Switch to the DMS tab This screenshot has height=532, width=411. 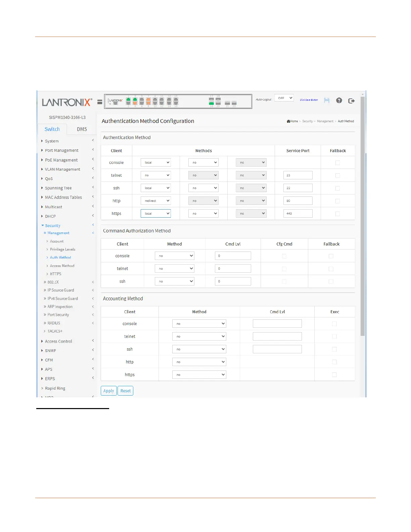(x=82, y=129)
